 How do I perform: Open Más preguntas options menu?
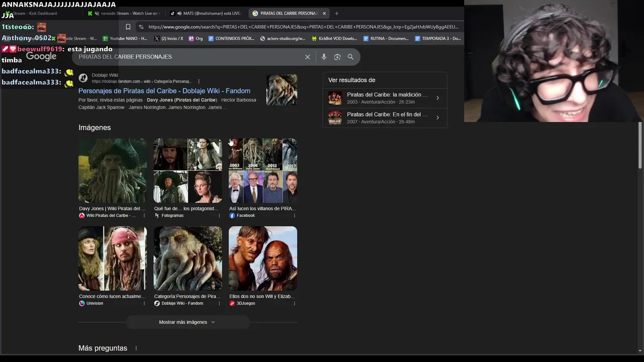136,348
